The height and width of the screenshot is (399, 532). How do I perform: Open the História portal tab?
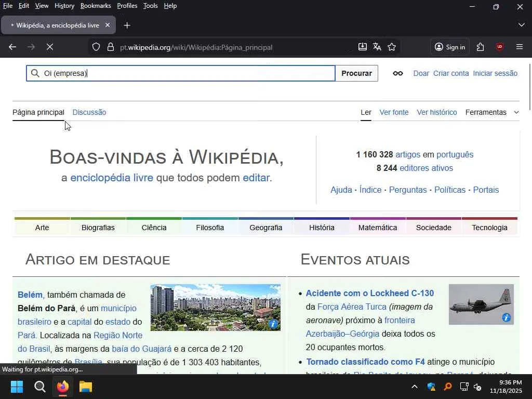[x=322, y=228]
